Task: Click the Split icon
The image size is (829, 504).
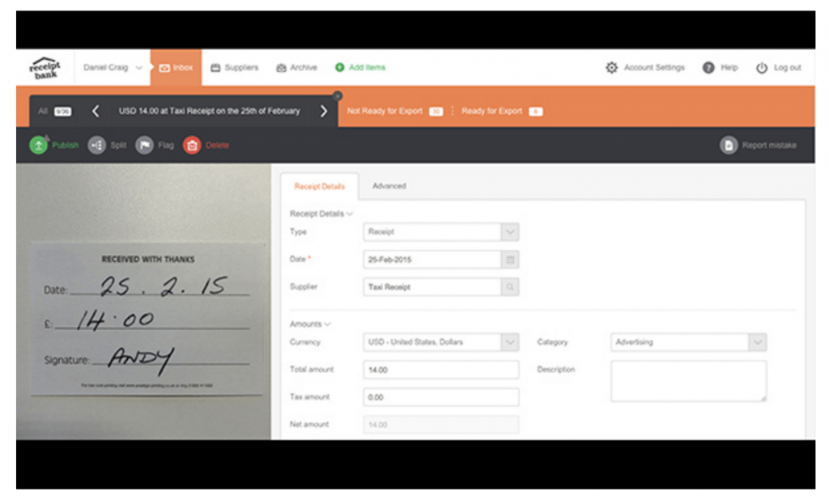Action: click(97, 145)
